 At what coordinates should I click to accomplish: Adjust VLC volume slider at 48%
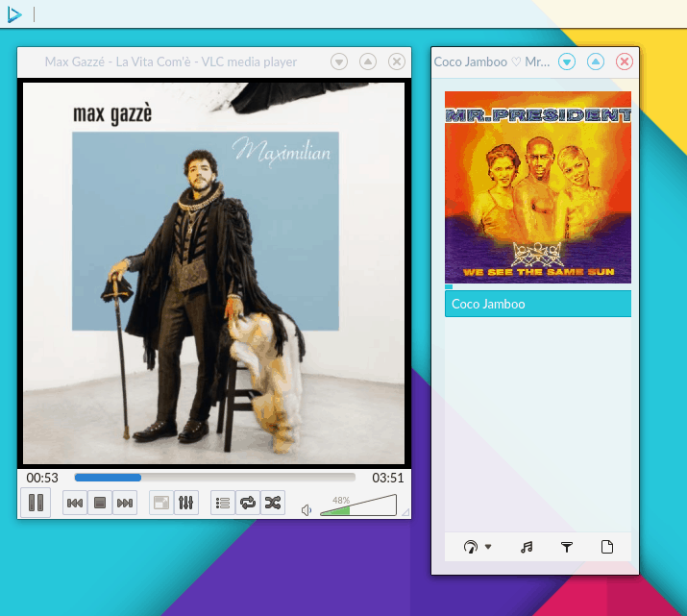click(x=358, y=505)
